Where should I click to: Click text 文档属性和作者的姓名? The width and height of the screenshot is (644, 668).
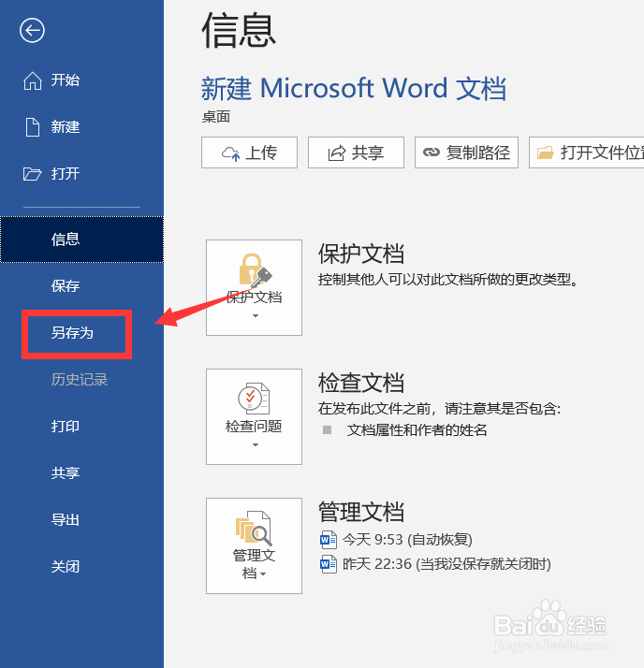(417, 430)
